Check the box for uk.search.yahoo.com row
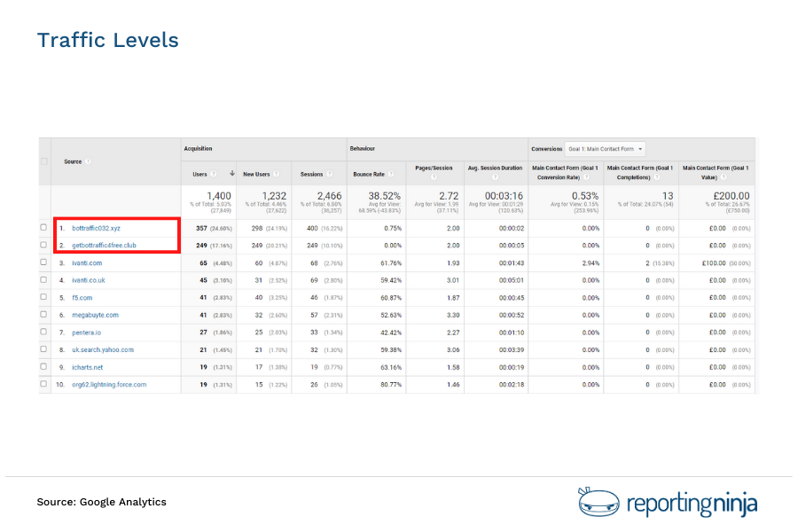 pyautogui.click(x=43, y=349)
